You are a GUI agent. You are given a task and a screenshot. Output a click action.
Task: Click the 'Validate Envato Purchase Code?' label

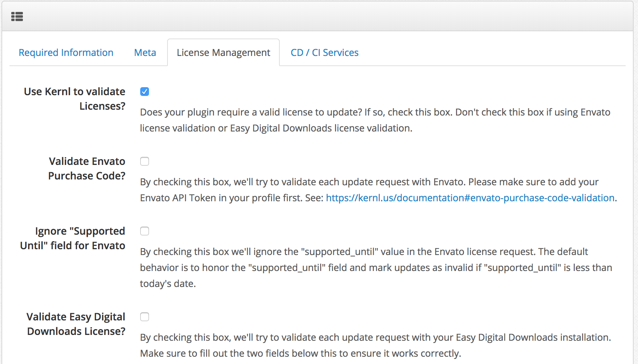click(x=87, y=168)
